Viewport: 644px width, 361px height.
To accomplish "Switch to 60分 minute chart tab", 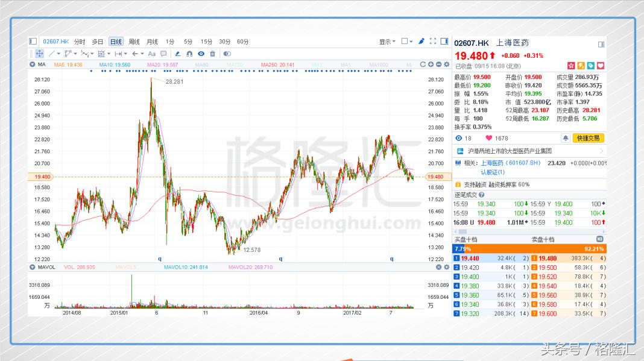I will coord(243,42).
